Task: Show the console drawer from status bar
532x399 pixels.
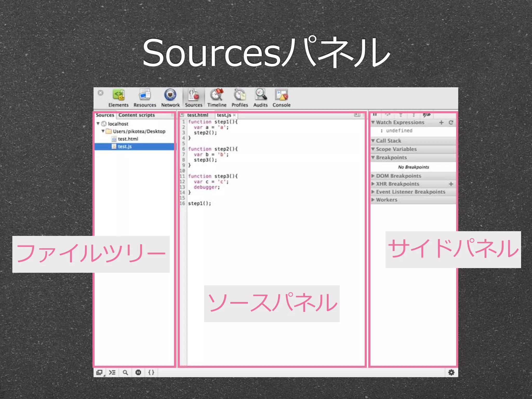Action: point(112,373)
